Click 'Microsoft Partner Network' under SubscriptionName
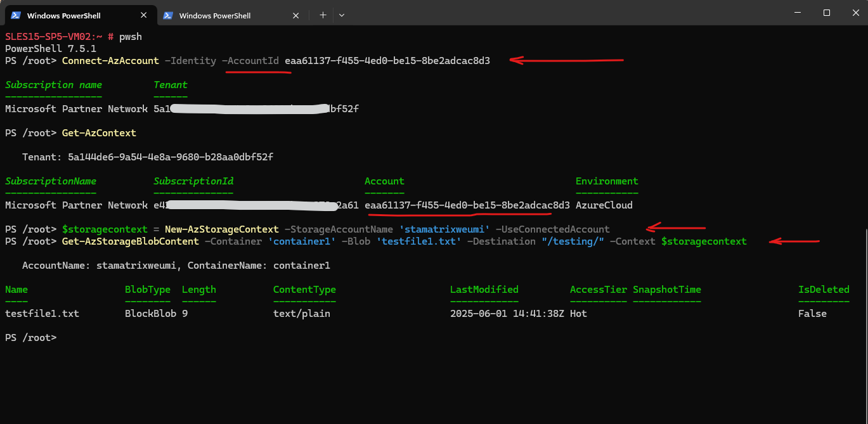 [76, 205]
